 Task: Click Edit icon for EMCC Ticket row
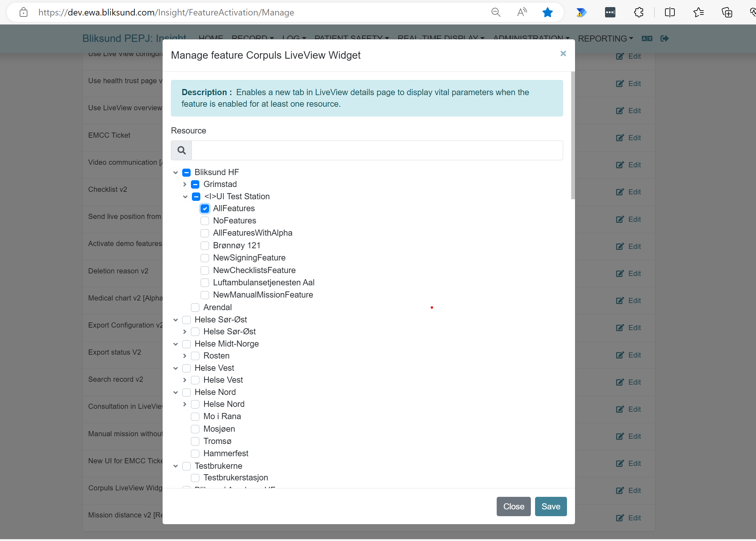coord(619,138)
